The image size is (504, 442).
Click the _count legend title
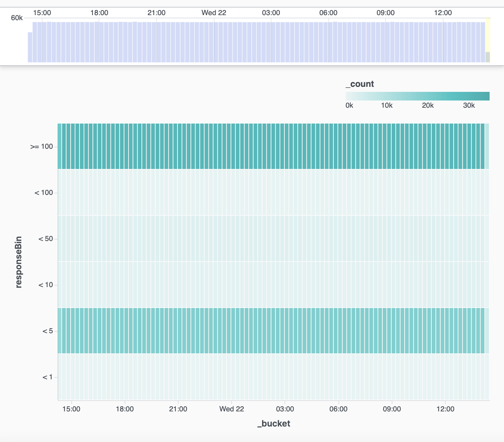coord(360,84)
